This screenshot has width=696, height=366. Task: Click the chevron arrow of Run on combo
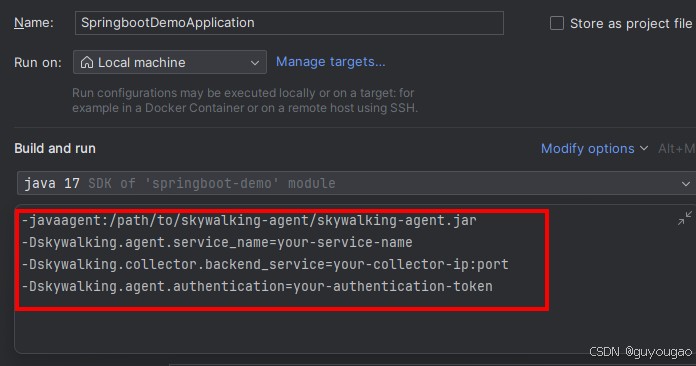click(x=255, y=63)
